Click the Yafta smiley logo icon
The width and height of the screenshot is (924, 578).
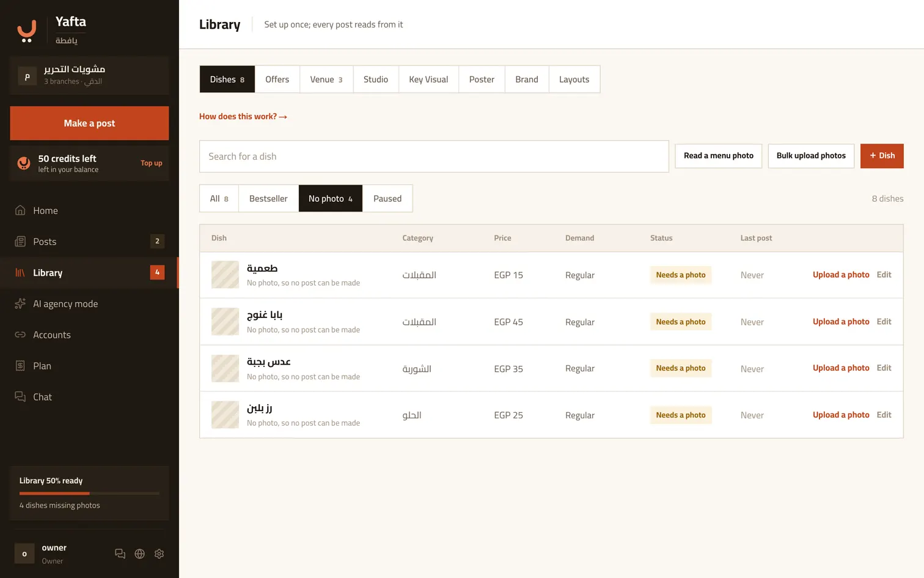[26, 31]
